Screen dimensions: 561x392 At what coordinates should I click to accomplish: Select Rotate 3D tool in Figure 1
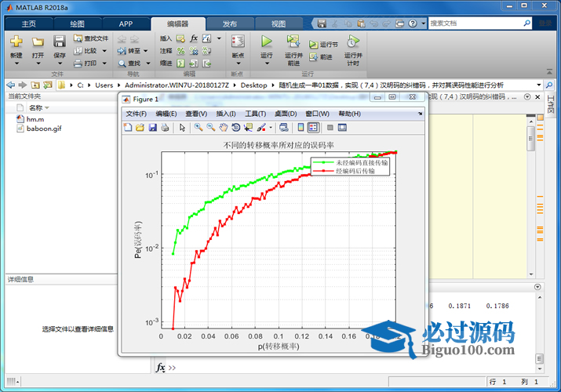(236, 128)
